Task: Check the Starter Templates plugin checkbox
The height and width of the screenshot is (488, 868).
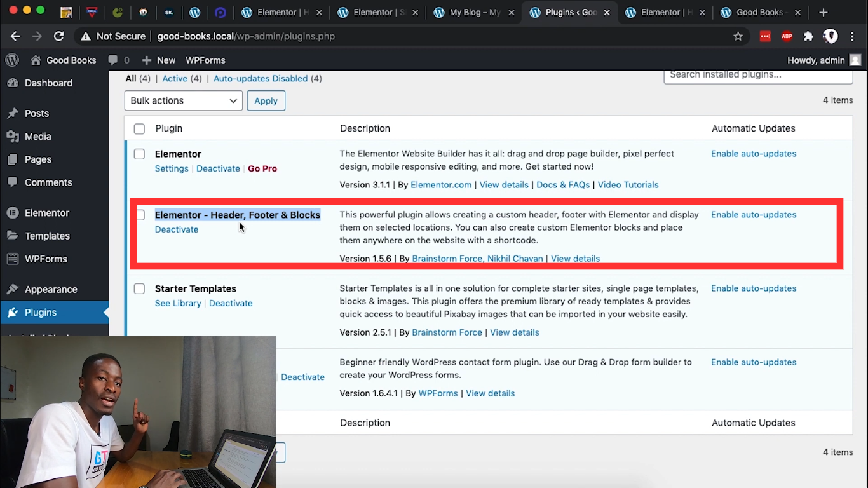Action: 139,288
